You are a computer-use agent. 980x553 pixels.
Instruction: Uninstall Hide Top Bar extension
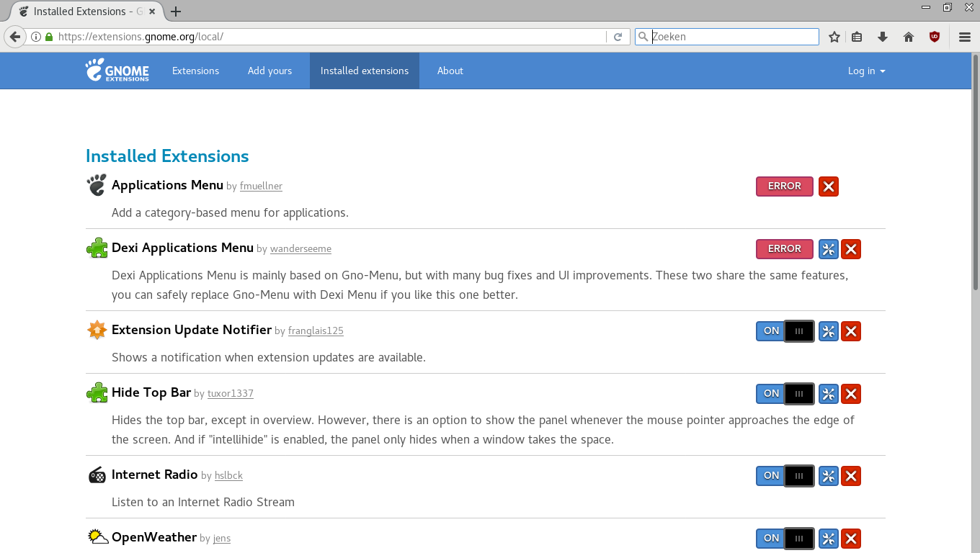point(851,394)
